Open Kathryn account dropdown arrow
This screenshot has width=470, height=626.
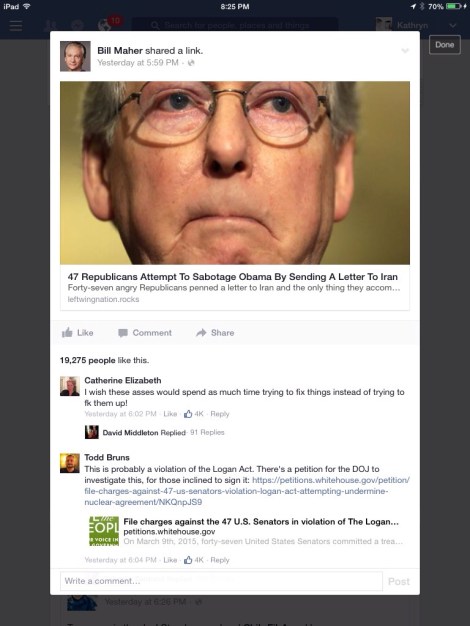pyautogui.click(x=452, y=26)
